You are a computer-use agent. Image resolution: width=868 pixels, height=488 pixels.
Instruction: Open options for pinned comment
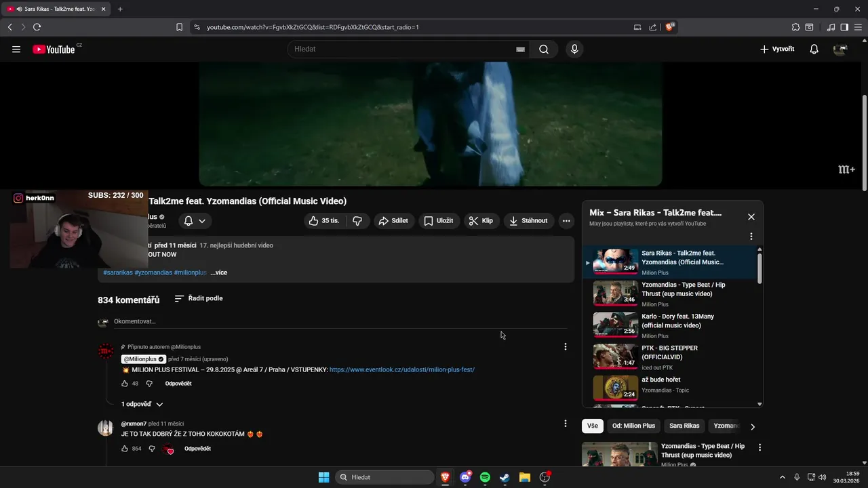click(566, 347)
